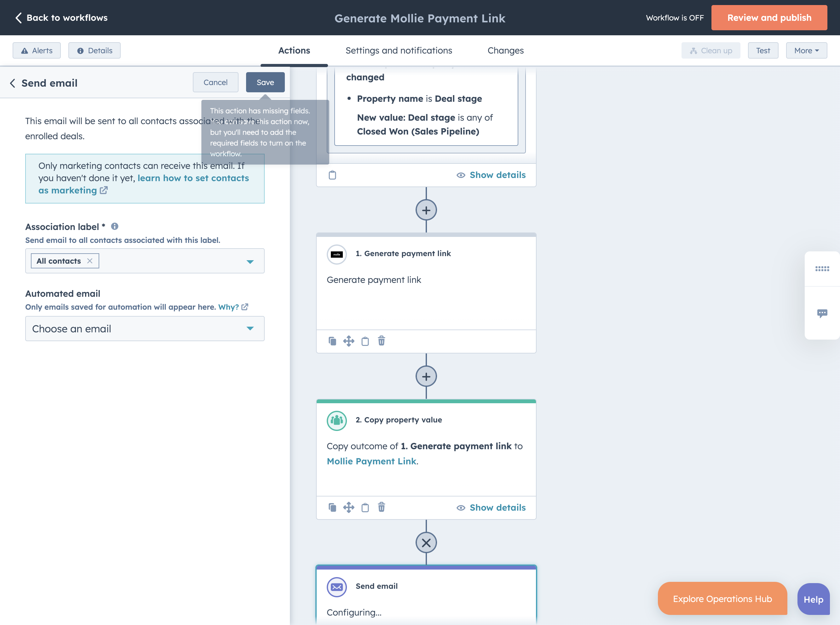The width and height of the screenshot is (840, 625).
Task: Expand the Association label dropdown
Action: [x=250, y=261]
